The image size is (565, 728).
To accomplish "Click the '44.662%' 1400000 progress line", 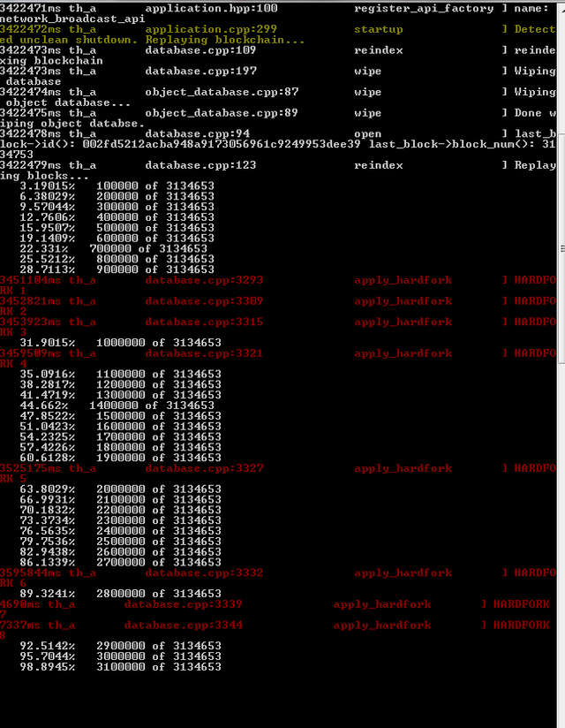I will (117, 406).
